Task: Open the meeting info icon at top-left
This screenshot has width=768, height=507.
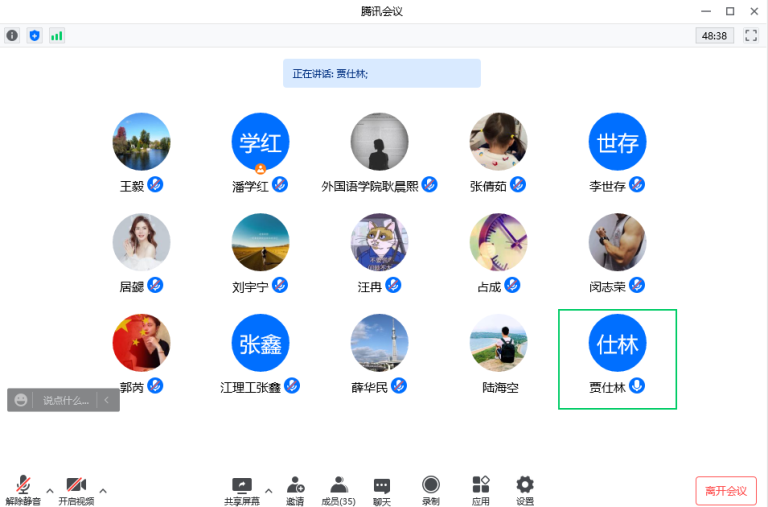Action: [x=12, y=35]
